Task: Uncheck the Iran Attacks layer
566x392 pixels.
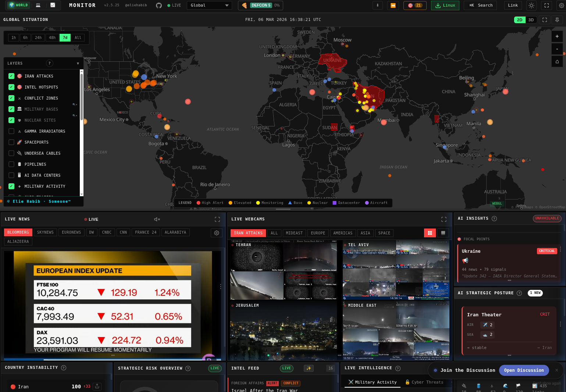Action: coord(11,76)
